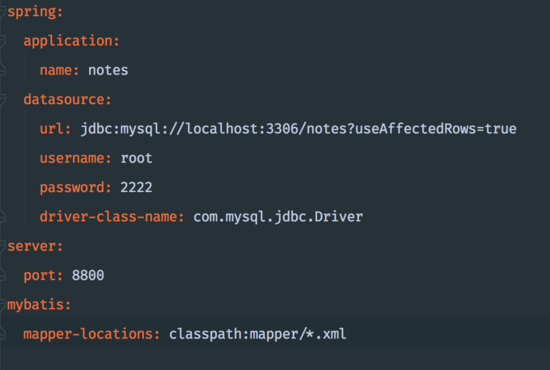550x370 pixels.
Task: Collapse the server block fold marker
Action: click(2, 246)
